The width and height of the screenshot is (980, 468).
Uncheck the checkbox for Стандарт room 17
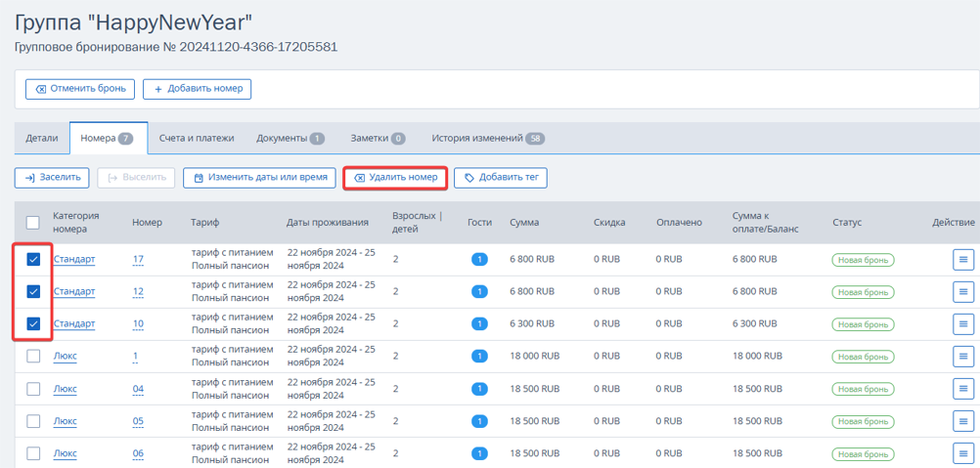point(34,259)
